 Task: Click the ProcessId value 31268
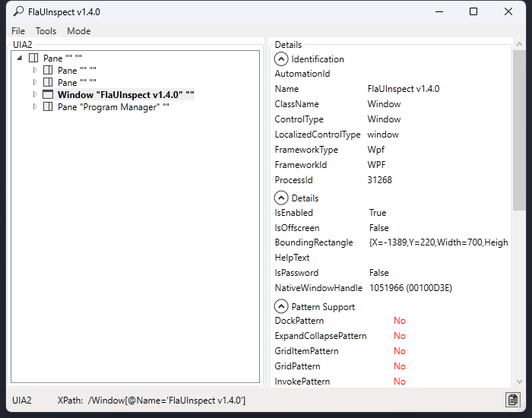[x=380, y=180]
